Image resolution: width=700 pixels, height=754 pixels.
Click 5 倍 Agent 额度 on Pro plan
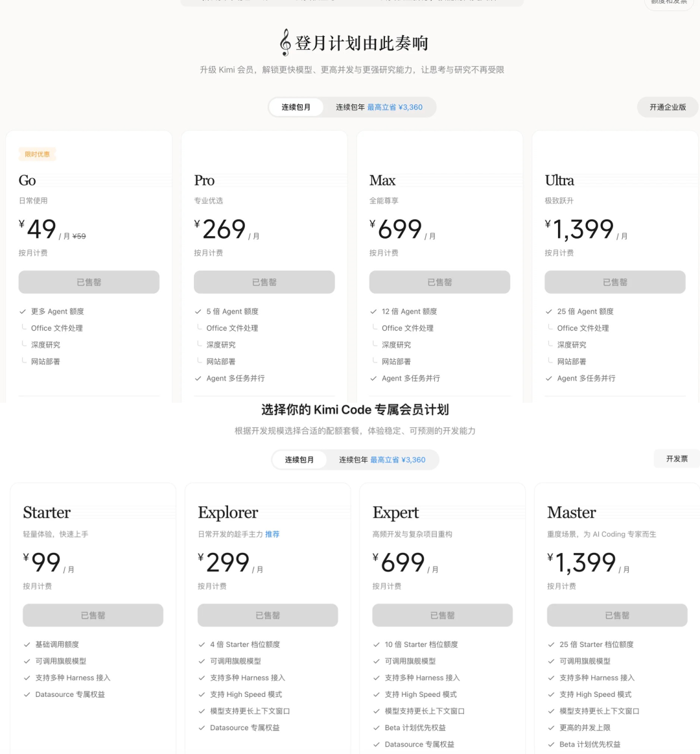[x=233, y=312]
